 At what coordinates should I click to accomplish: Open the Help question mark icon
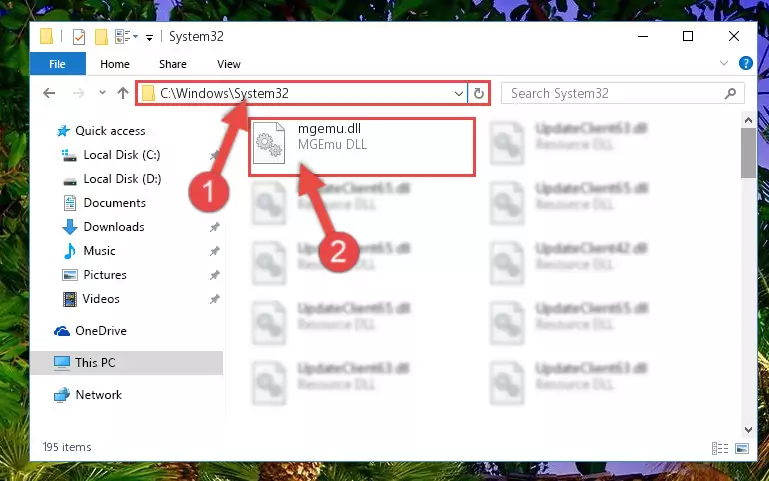745,63
